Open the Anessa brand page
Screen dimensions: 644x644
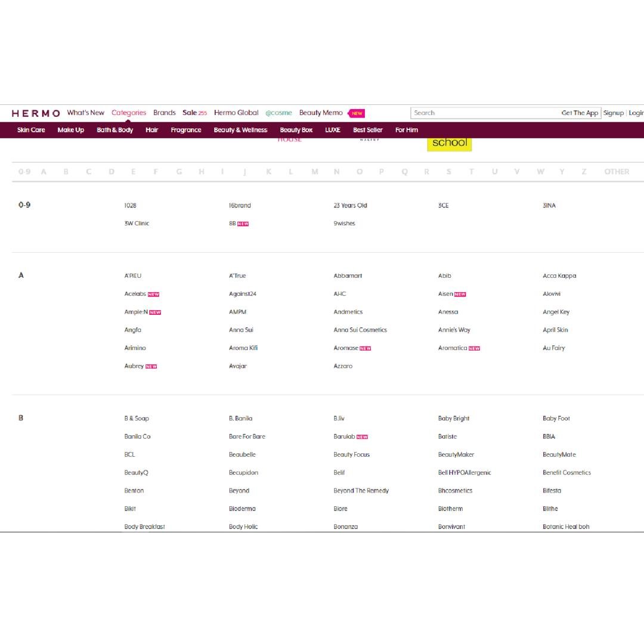(x=448, y=312)
